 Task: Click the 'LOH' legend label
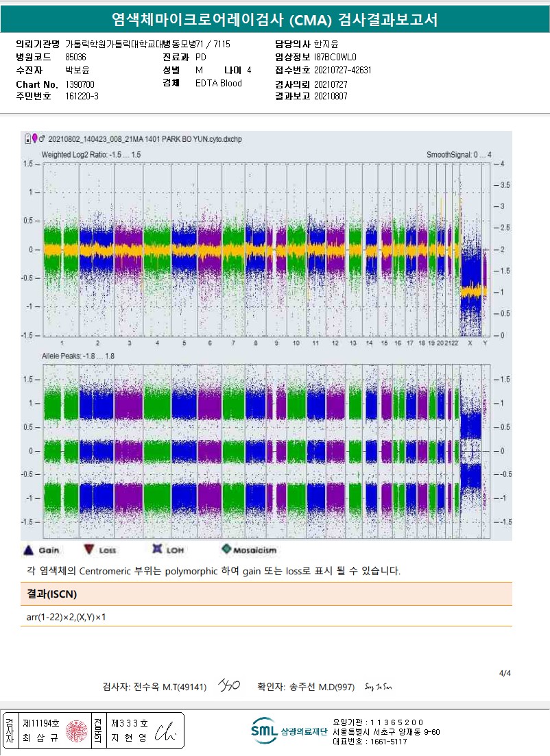[175, 550]
